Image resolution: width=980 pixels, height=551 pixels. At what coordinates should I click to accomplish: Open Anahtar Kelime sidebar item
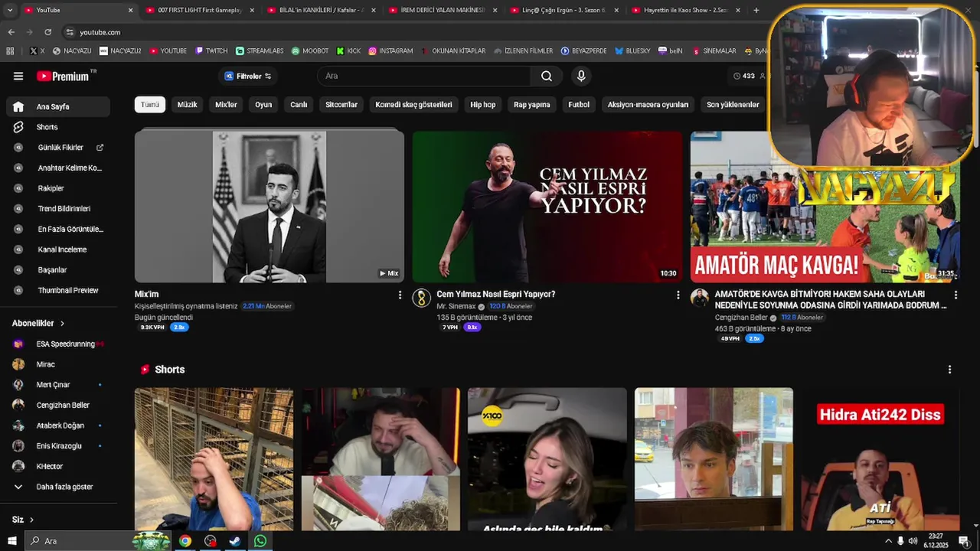click(58, 168)
